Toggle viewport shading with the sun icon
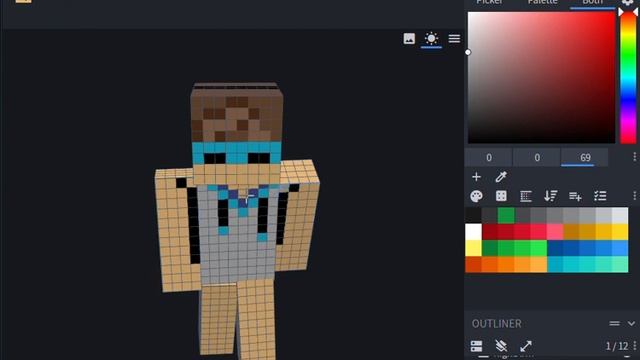640x360 pixels. coord(431,39)
